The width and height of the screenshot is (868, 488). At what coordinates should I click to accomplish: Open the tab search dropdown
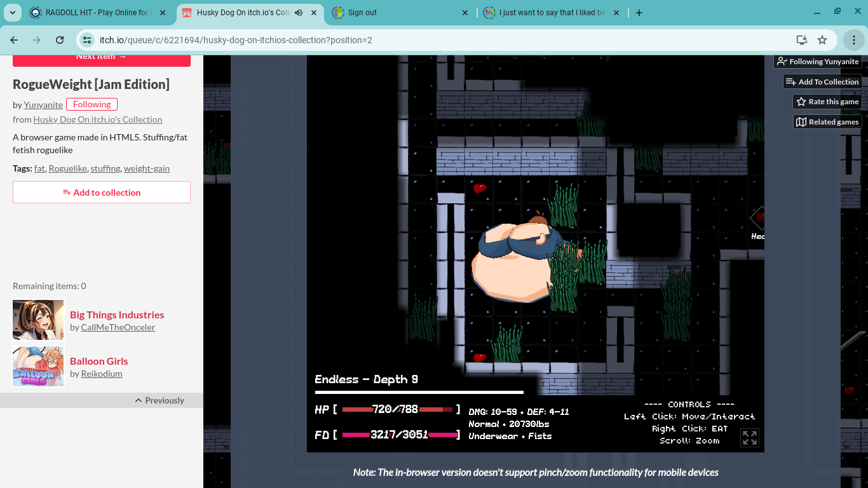(x=13, y=13)
